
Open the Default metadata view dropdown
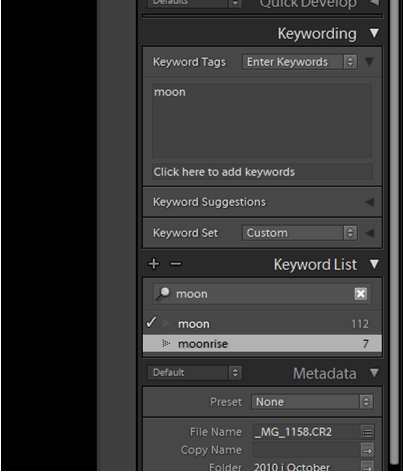coord(195,373)
